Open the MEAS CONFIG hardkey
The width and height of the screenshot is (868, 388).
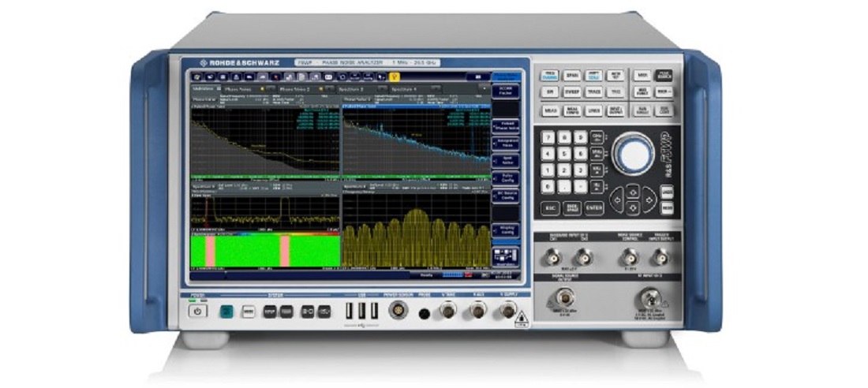[571, 110]
